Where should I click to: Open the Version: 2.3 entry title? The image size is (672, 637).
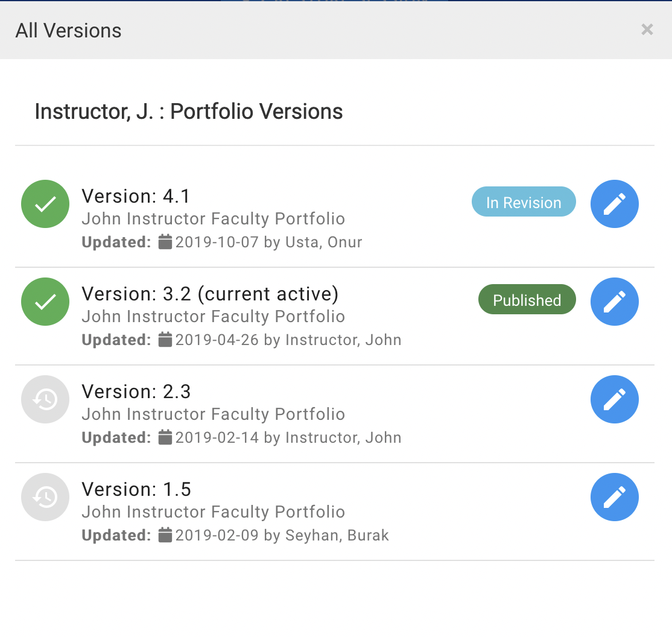136,391
